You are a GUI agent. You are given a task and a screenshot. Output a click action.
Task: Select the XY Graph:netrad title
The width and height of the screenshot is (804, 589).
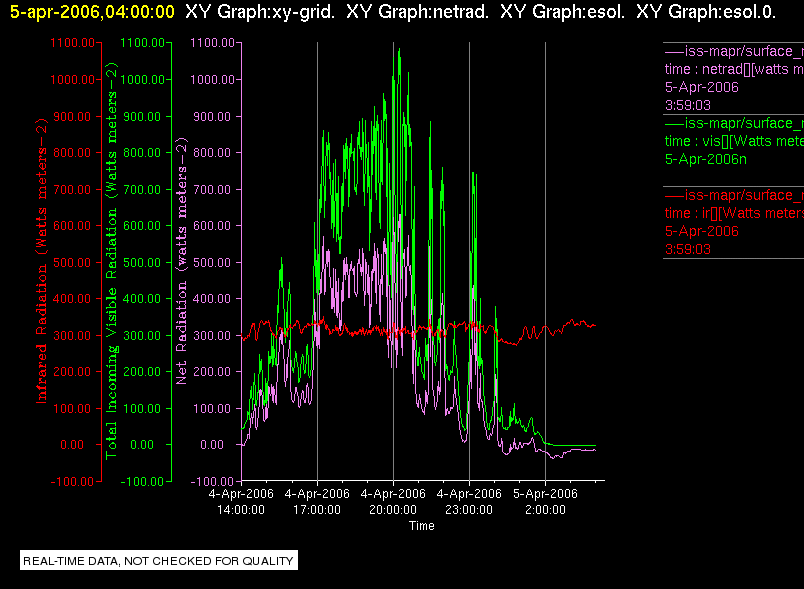417,12
